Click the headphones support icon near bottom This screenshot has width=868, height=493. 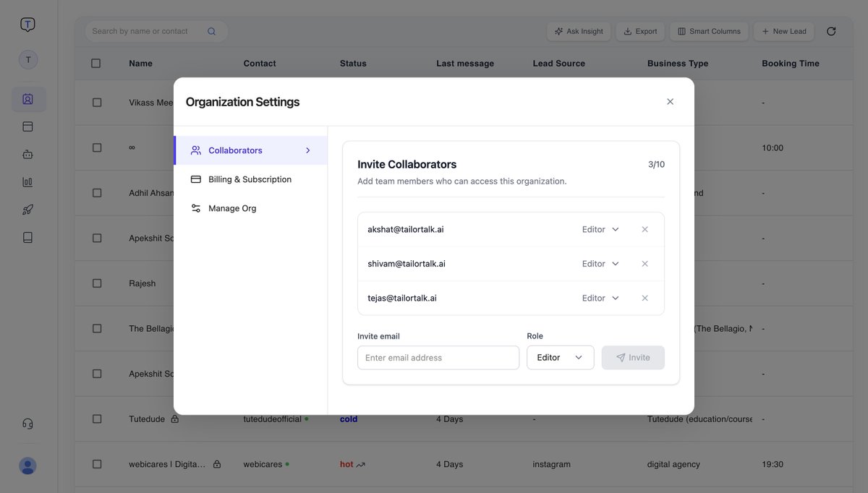pyautogui.click(x=26, y=421)
